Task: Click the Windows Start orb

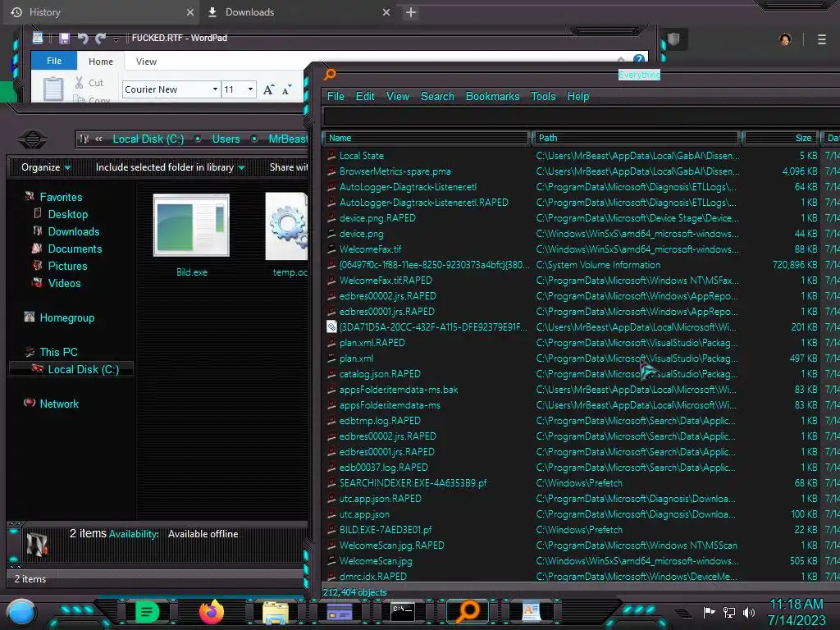Action: coord(21,613)
